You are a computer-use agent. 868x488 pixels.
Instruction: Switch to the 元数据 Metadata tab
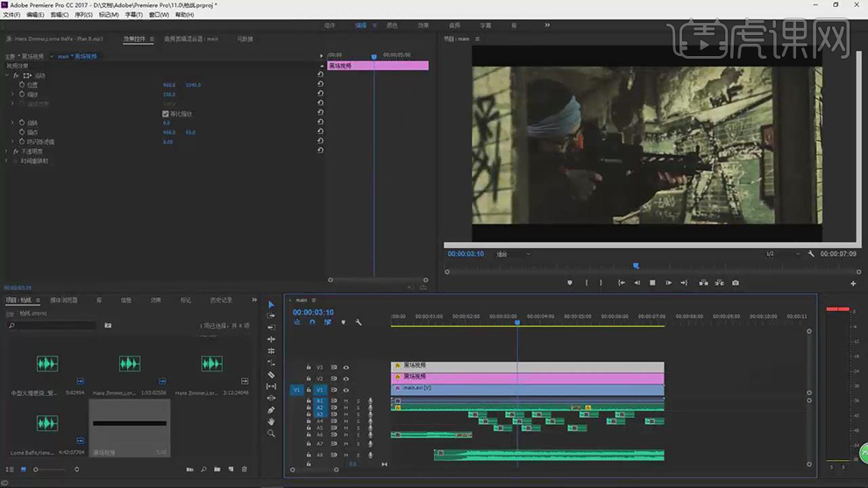pyautogui.click(x=245, y=39)
